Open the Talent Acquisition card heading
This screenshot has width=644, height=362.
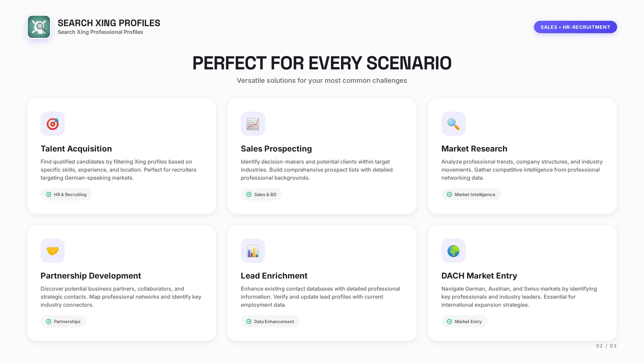tap(76, 148)
